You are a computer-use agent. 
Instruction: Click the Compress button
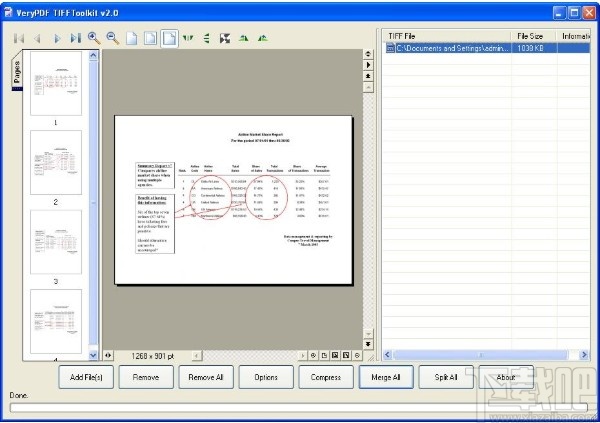click(326, 377)
